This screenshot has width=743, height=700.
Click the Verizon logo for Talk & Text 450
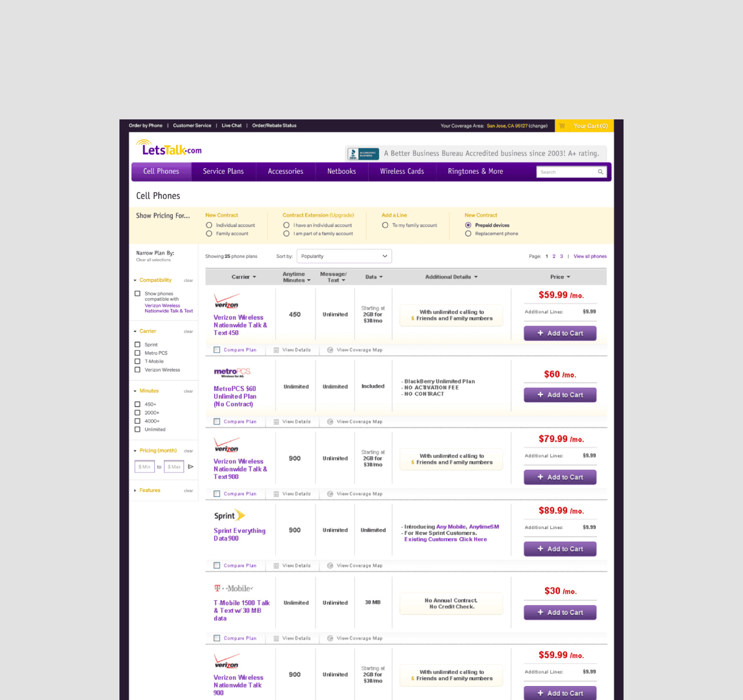pos(227,301)
